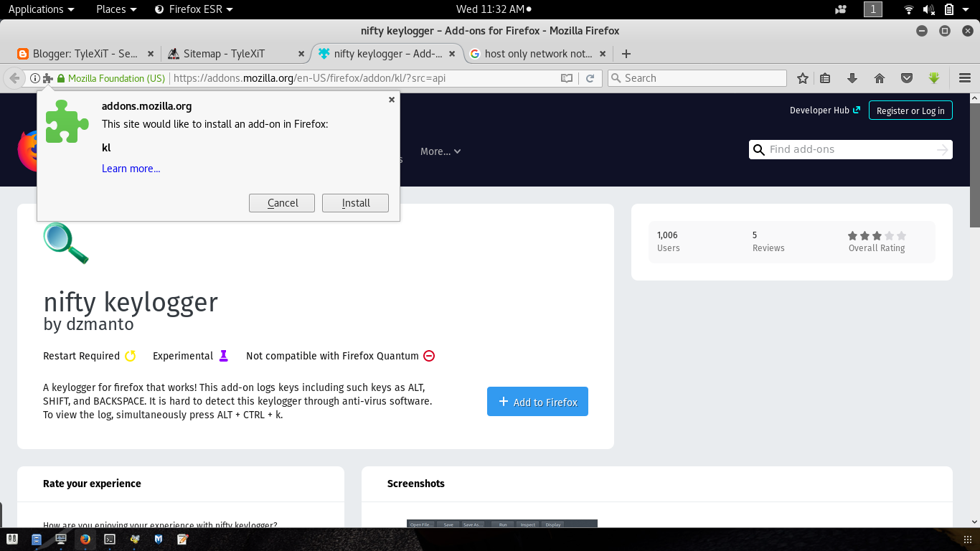
Task: Toggle reader view icon in address bar
Action: tap(567, 78)
